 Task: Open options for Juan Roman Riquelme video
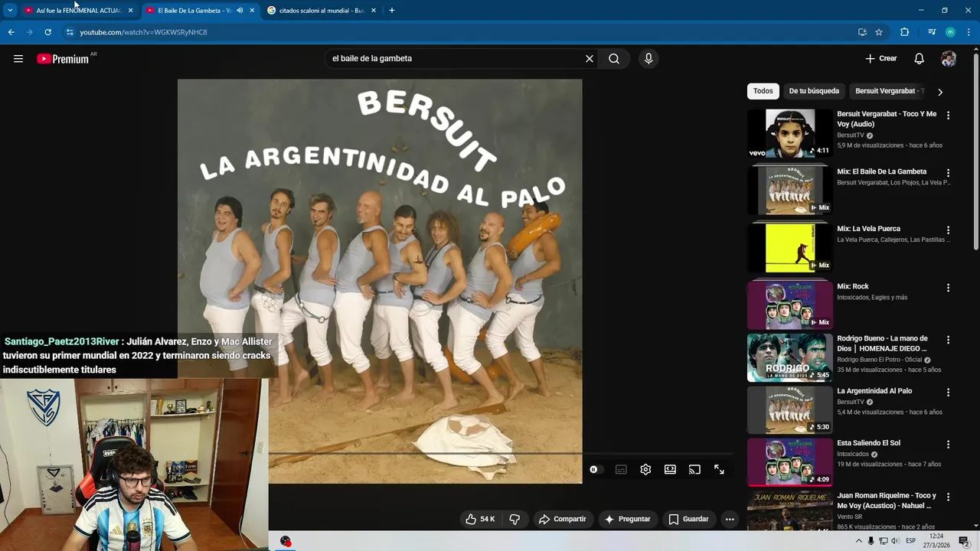pos(948,497)
